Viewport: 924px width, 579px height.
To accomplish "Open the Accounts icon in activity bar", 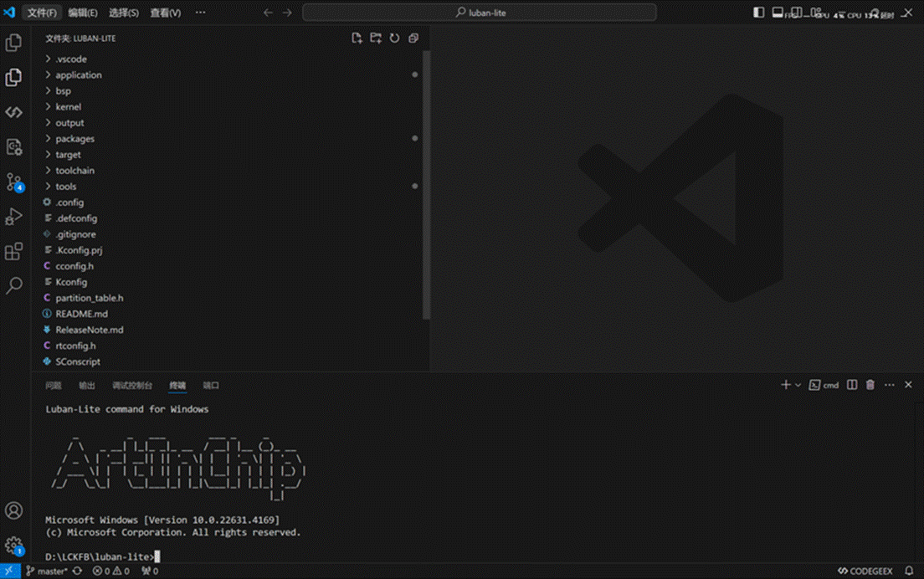I will (x=13, y=510).
